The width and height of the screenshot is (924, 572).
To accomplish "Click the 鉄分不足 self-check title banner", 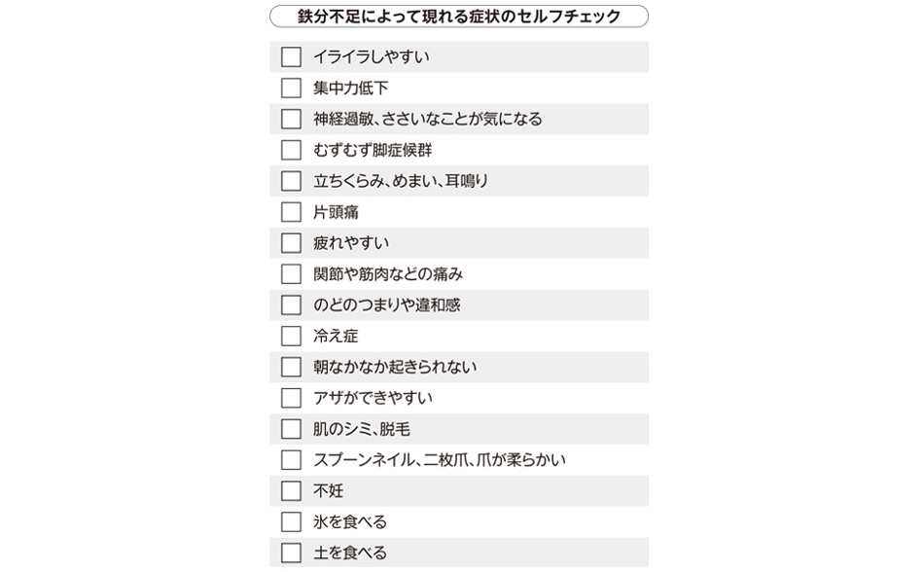I will click(x=459, y=17).
